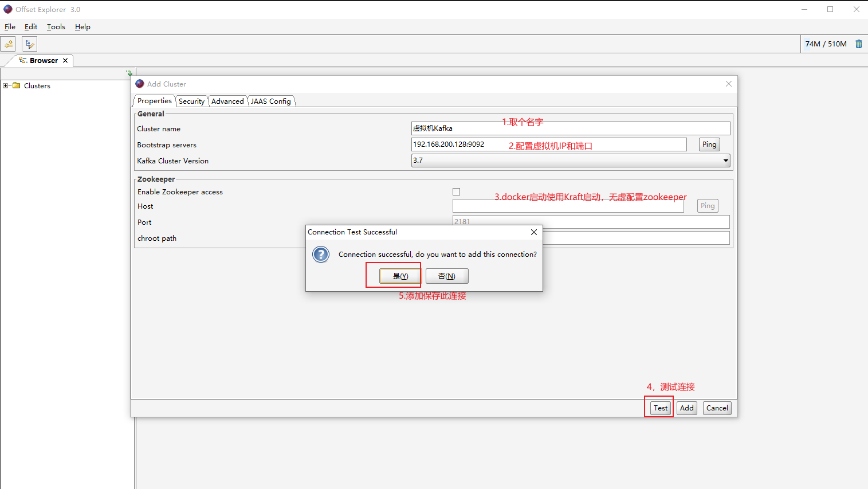Close the Connection Test Successful dialog
Viewport: 868px width, 489px height.
tap(533, 232)
